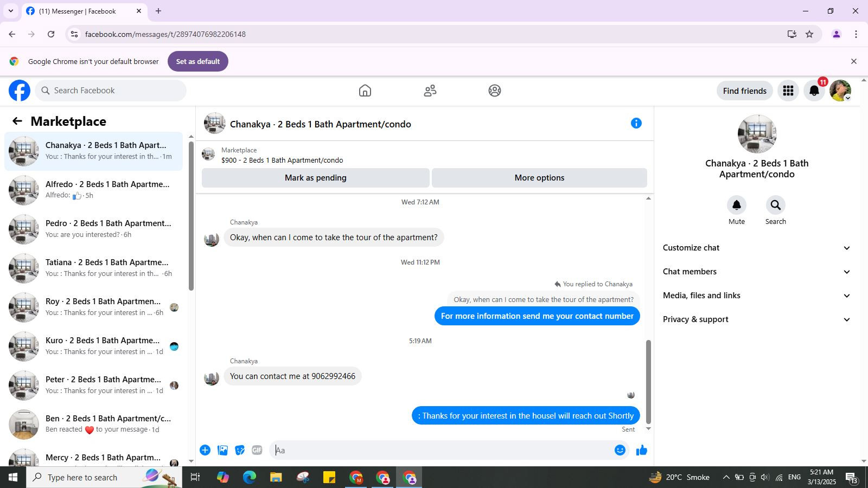Open the Kuro conversation
The height and width of the screenshot is (488, 868).
[x=93, y=346]
